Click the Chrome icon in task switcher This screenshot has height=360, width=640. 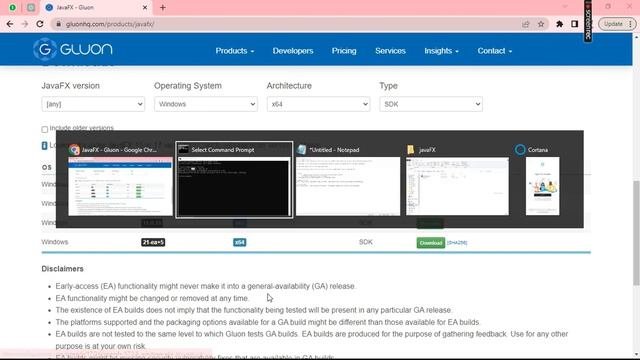point(74,150)
